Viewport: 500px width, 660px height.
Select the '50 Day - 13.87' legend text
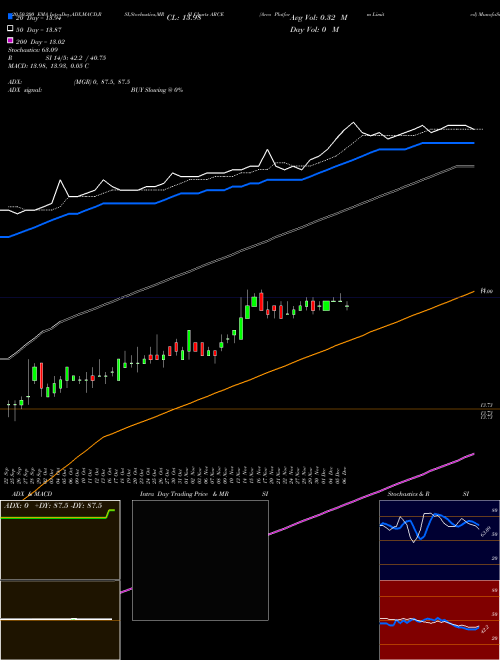39,30
